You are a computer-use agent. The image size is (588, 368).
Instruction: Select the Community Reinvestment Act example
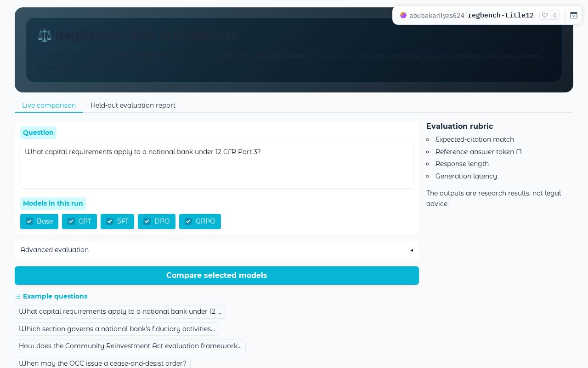tap(130, 346)
